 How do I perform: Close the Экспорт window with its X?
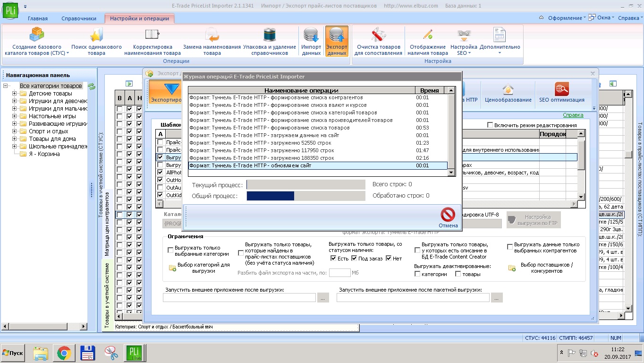[x=593, y=73]
